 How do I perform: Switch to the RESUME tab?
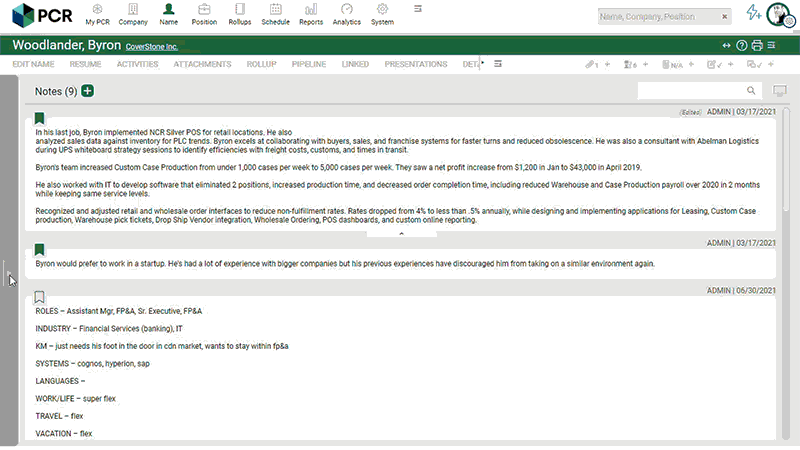(86, 64)
